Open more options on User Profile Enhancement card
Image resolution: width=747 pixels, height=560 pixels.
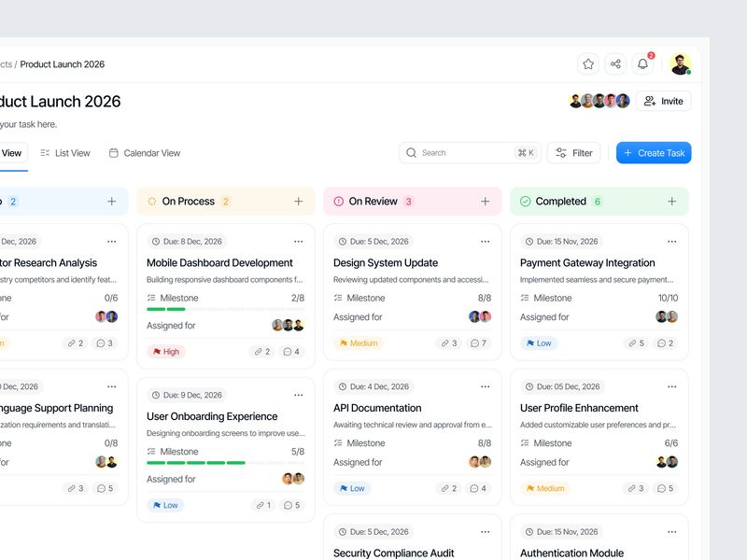[671, 386]
